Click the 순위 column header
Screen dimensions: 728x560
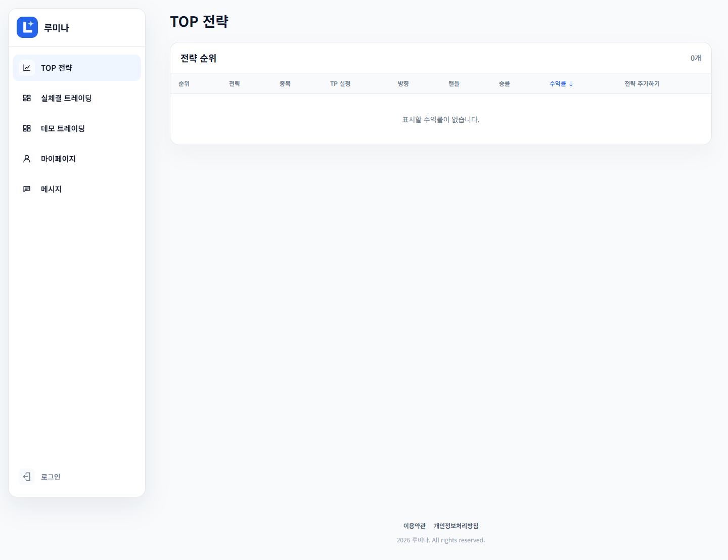click(x=184, y=83)
